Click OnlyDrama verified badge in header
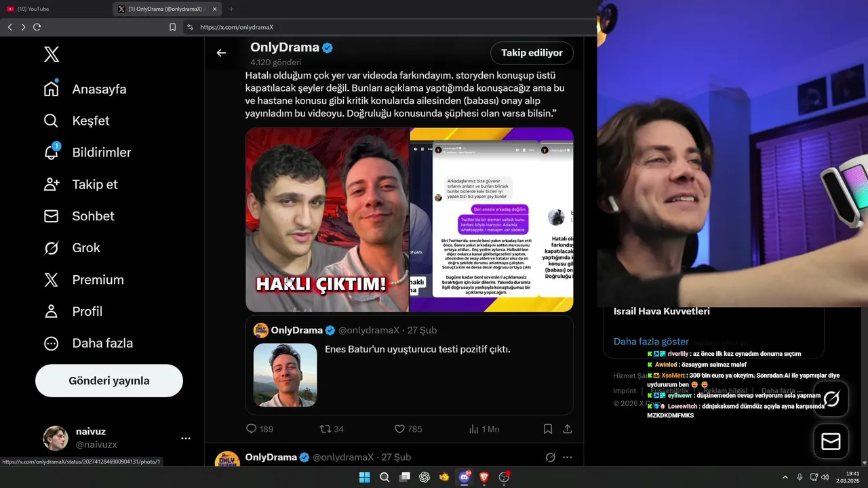 tap(328, 47)
